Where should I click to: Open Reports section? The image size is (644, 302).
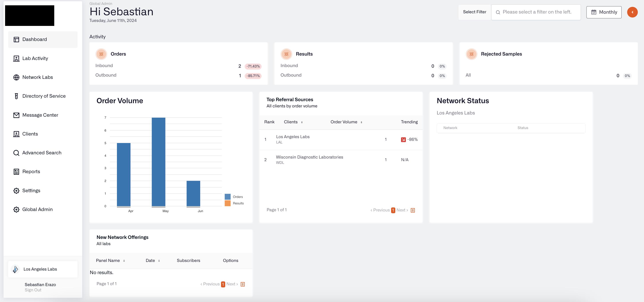point(31,172)
